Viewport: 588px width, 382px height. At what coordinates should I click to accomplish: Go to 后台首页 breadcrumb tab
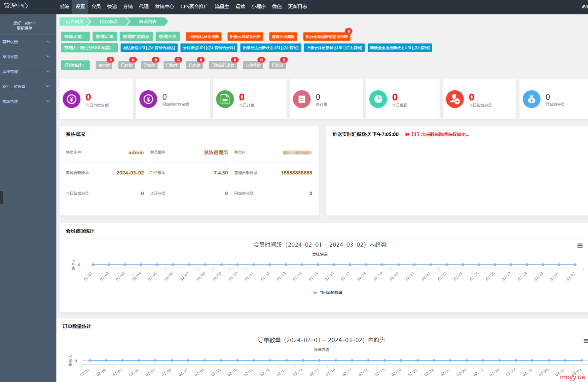click(x=75, y=22)
